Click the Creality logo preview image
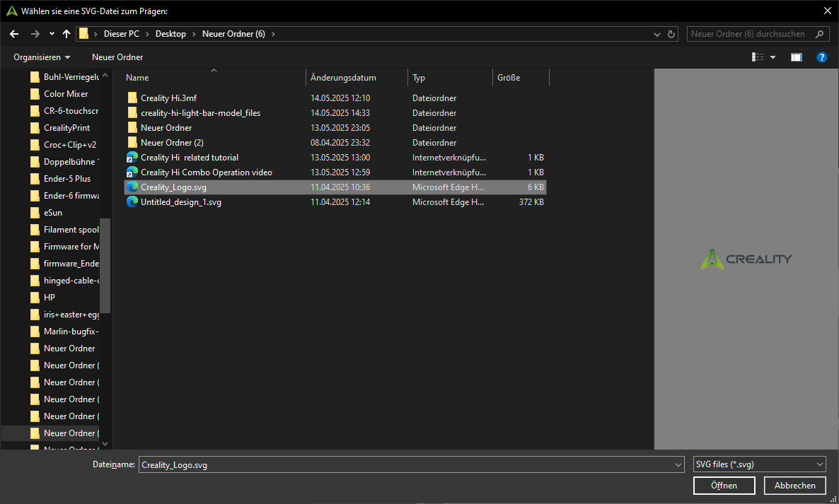Image resolution: width=839 pixels, height=504 pixels. [x=746, y=259]
